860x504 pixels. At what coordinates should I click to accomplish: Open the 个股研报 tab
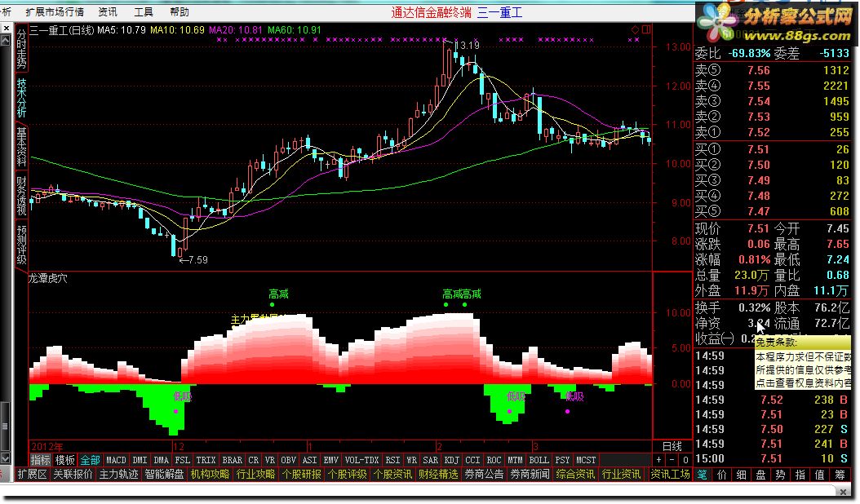pyautogui.click(x=301, y=474)
